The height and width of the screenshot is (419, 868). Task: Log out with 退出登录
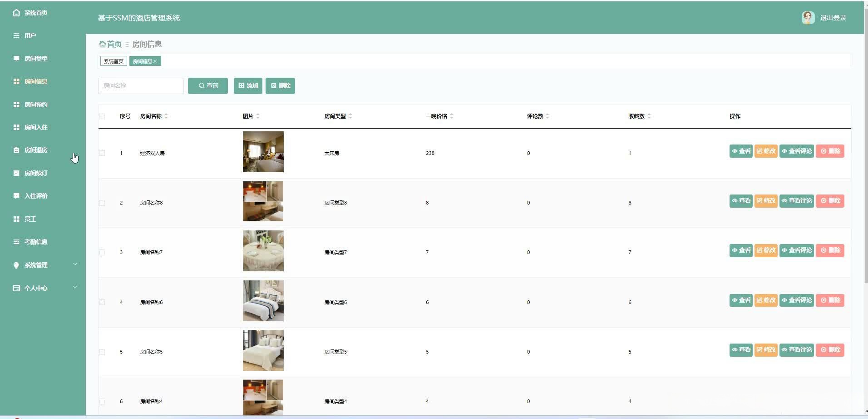pyautogui.click(x=833, y=18)
